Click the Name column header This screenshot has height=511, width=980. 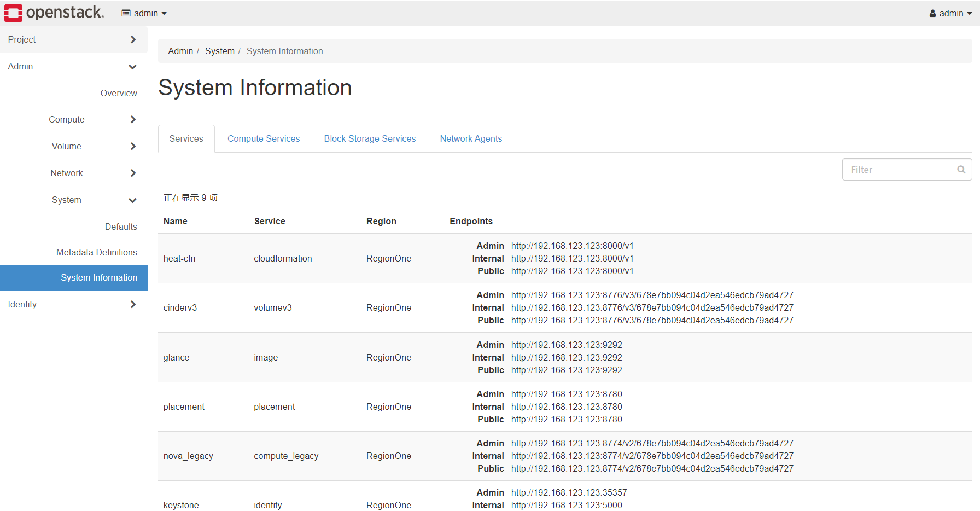(x=176, y=221)
